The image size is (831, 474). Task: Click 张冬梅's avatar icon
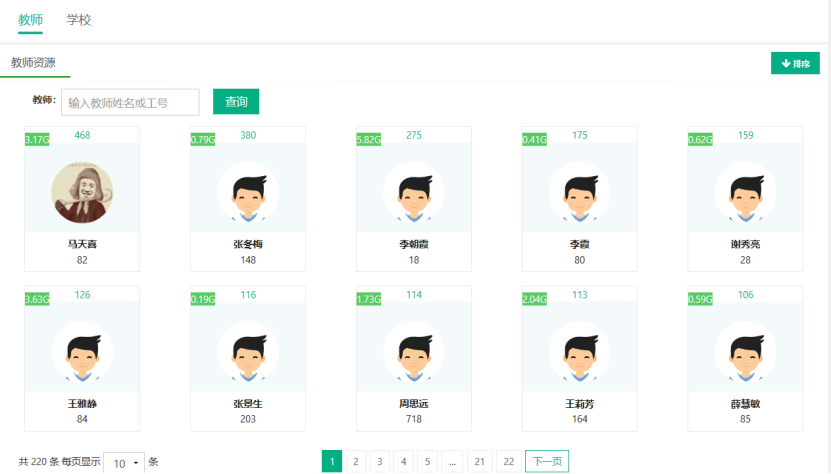[x=248, y=192]
